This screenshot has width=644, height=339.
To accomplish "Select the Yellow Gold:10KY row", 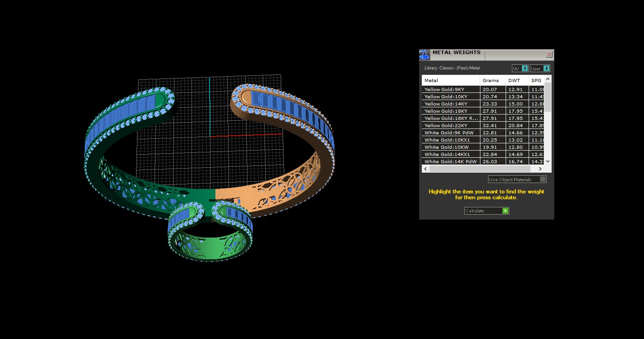I will (483, 96).
